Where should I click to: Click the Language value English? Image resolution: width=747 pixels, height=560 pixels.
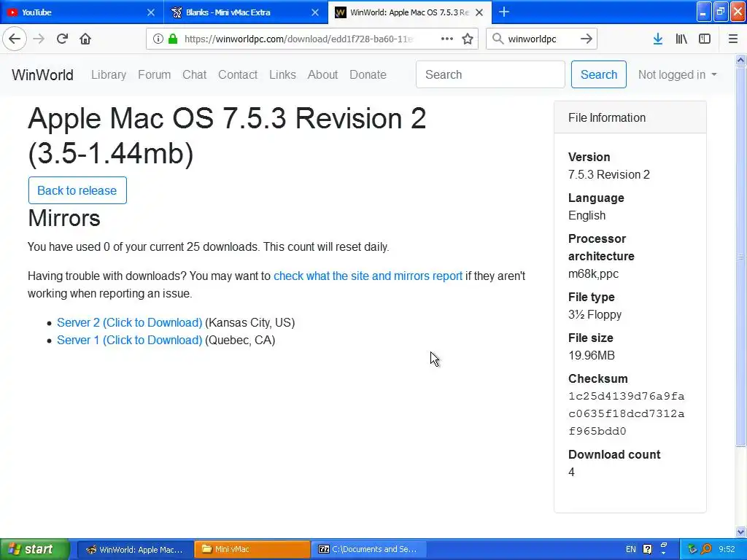(x=587, y=215)
